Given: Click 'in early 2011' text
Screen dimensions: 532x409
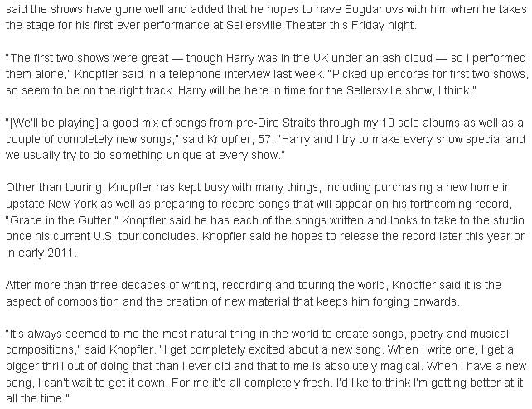Looking at the screenshot, I should pos(40,253).
